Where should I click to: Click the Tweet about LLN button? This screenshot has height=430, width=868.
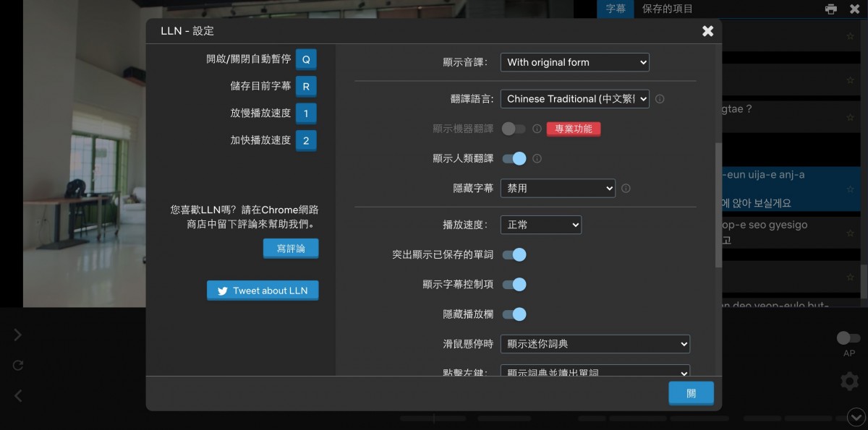(x=263, y=291)
